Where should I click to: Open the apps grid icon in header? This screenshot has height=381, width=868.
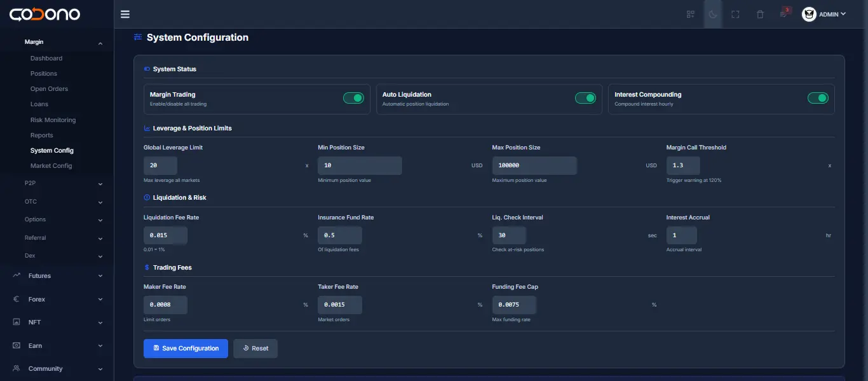690,13
